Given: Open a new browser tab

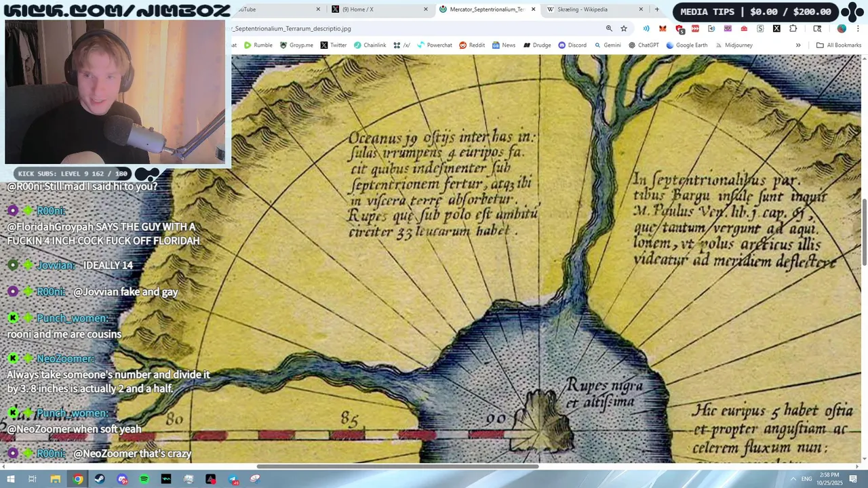Looking at the screenshot, I should point(656,9).
